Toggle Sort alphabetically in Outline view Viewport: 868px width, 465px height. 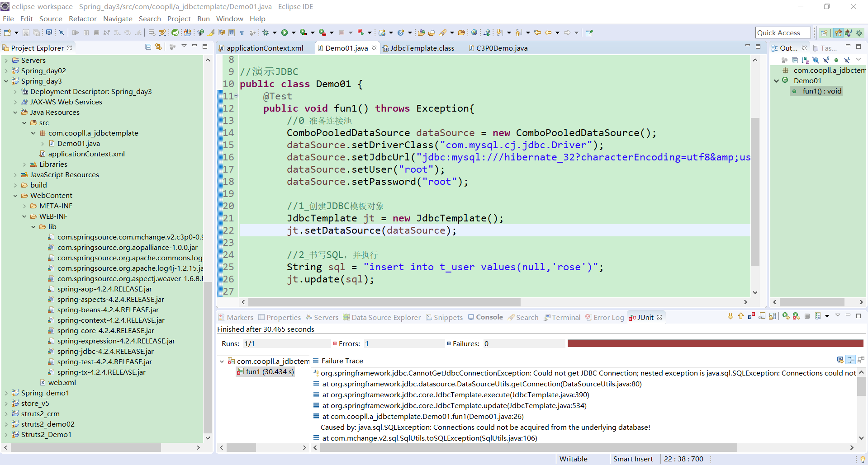(805, 60)
